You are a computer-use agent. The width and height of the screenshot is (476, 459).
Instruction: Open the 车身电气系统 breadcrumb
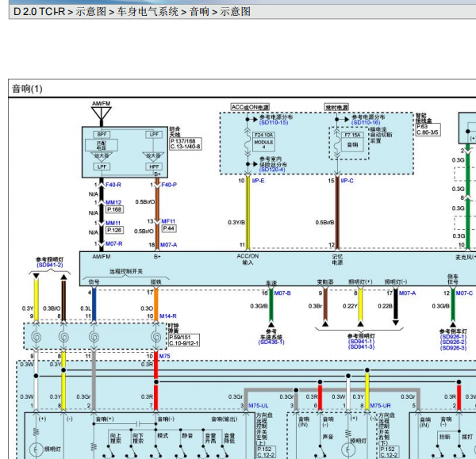click(148, 12)
